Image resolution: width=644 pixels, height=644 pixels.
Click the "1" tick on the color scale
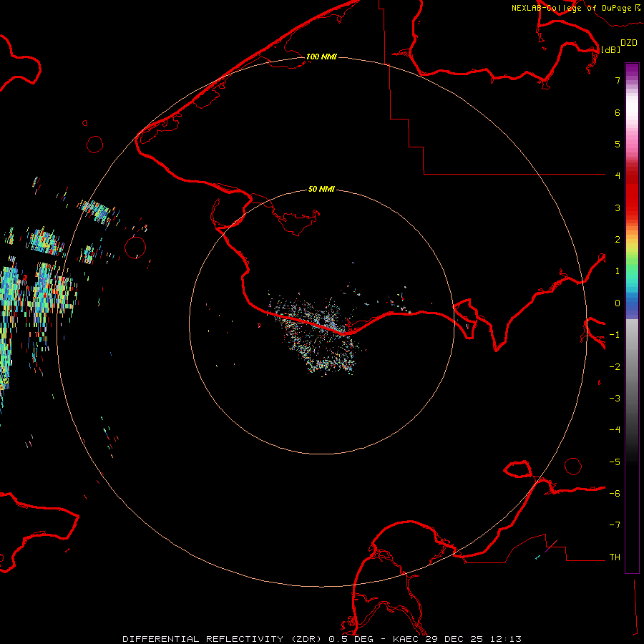[618, 271]
